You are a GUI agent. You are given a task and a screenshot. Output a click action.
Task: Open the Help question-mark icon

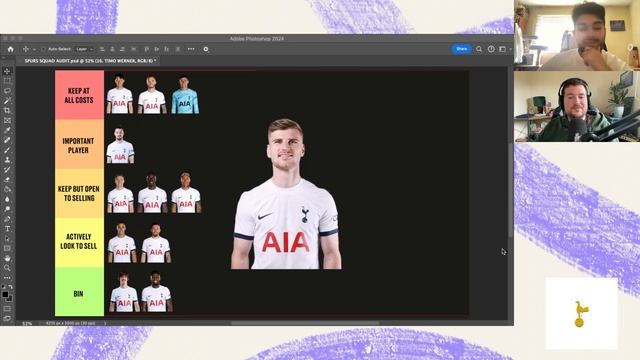click(491, 49)
